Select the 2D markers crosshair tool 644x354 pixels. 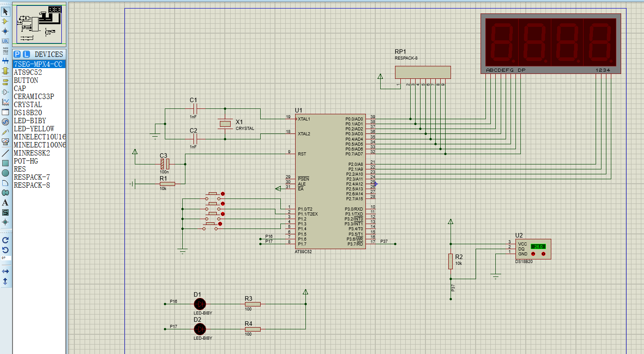point(5,222)
